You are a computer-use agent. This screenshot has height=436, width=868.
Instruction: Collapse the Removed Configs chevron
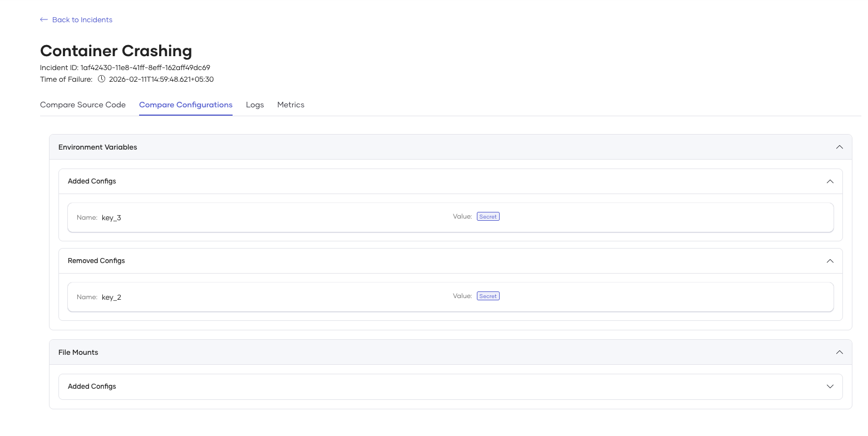[830, 261]
